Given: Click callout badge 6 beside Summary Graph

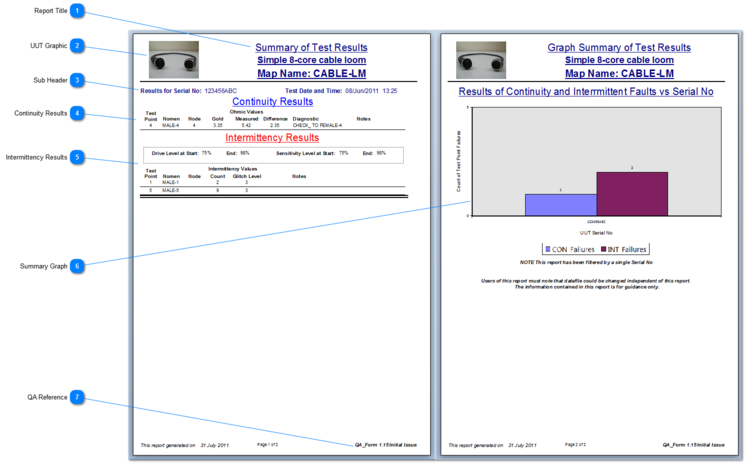Looking at the screenshot, I should (77, 266).
